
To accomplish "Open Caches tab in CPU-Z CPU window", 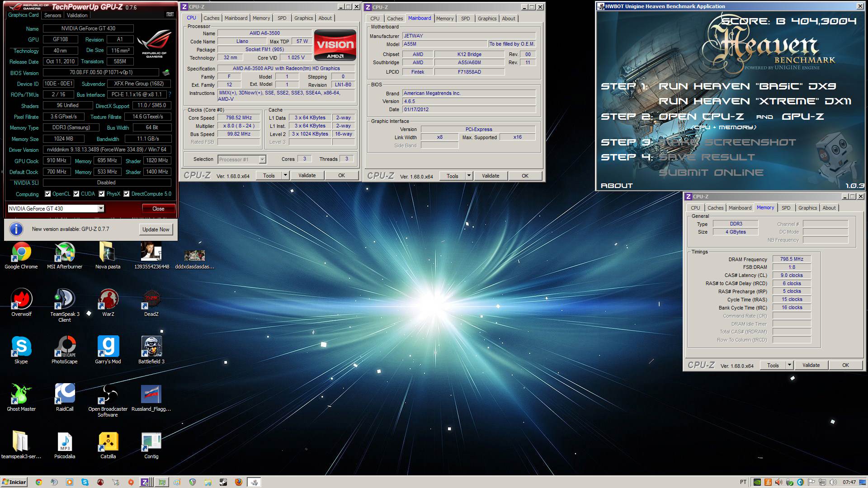I will coord(211,18).
